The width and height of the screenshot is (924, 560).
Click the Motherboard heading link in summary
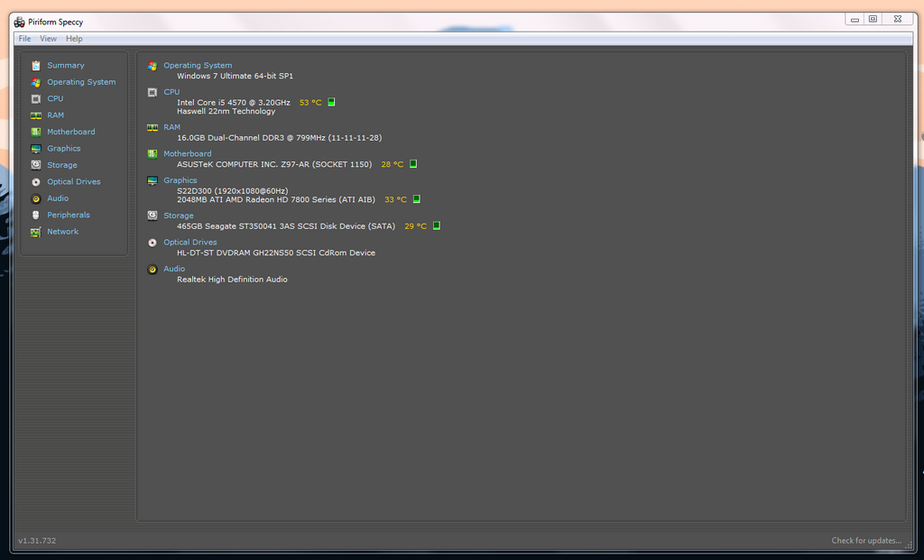(188, 153)
